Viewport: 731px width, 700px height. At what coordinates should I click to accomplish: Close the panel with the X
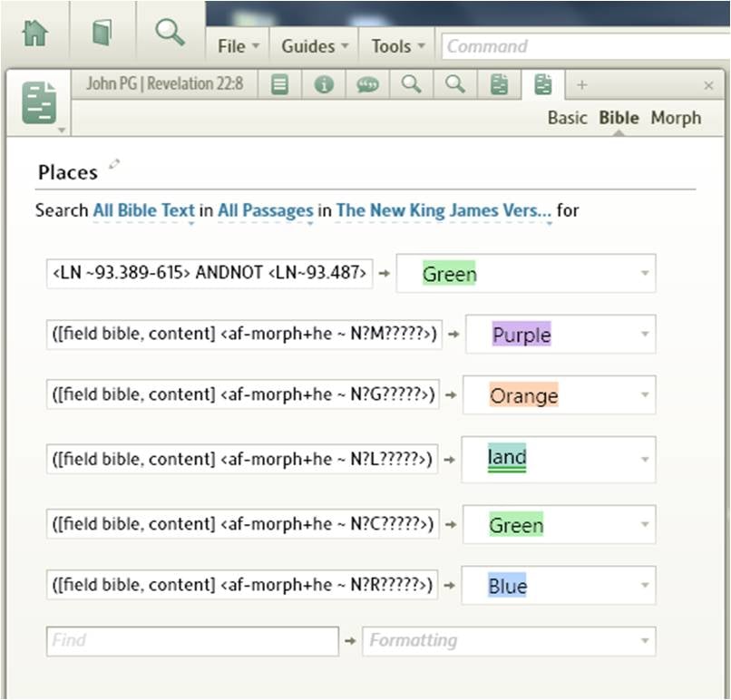pos(708,85)
